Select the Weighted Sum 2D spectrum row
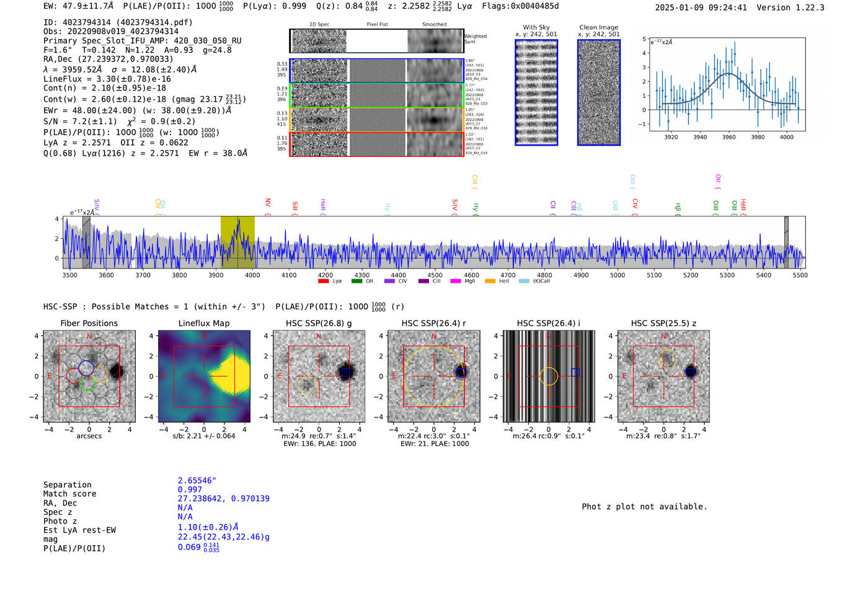This screenshot has height=591, width=868. [377, 41]
